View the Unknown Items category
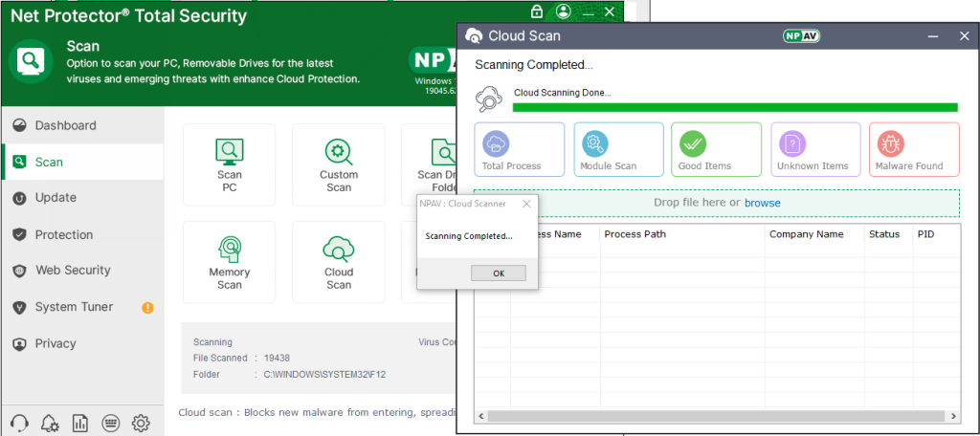 [x=815, y=149]
